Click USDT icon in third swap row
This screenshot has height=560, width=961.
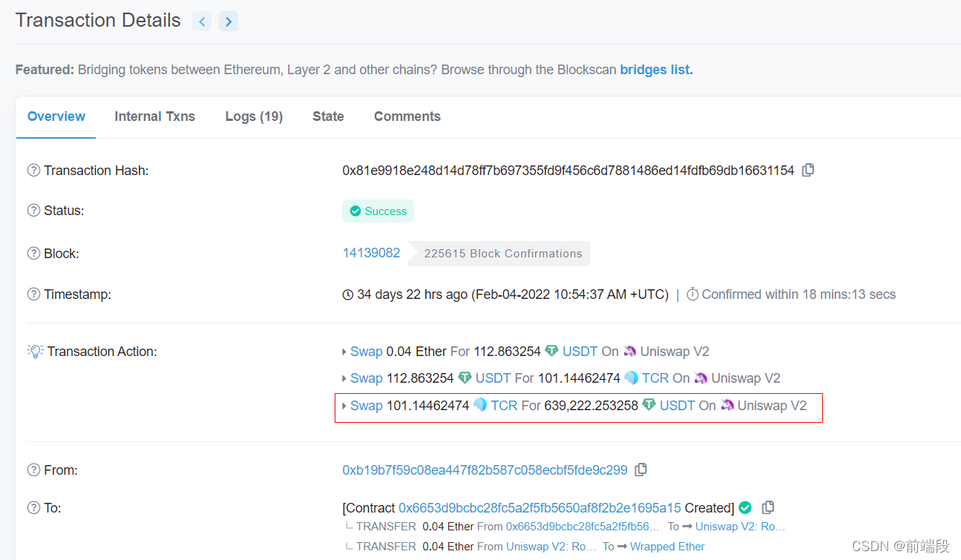coord(649,405)
